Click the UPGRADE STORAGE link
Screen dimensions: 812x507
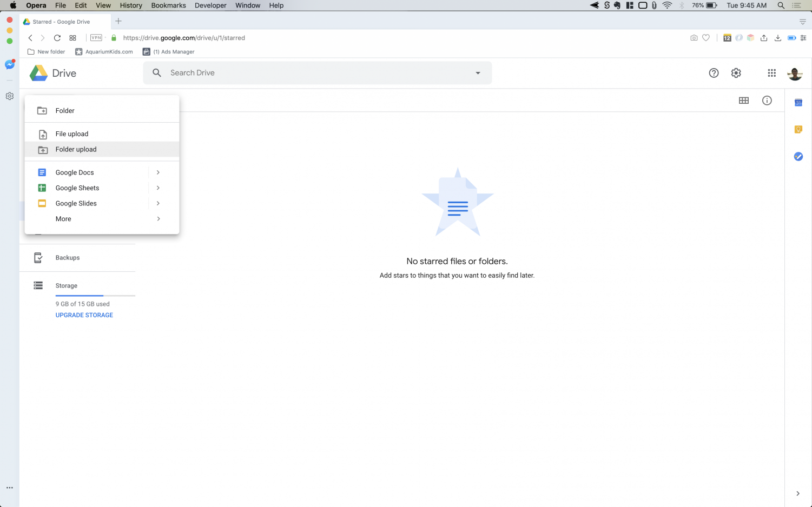[x=84, y=315]
